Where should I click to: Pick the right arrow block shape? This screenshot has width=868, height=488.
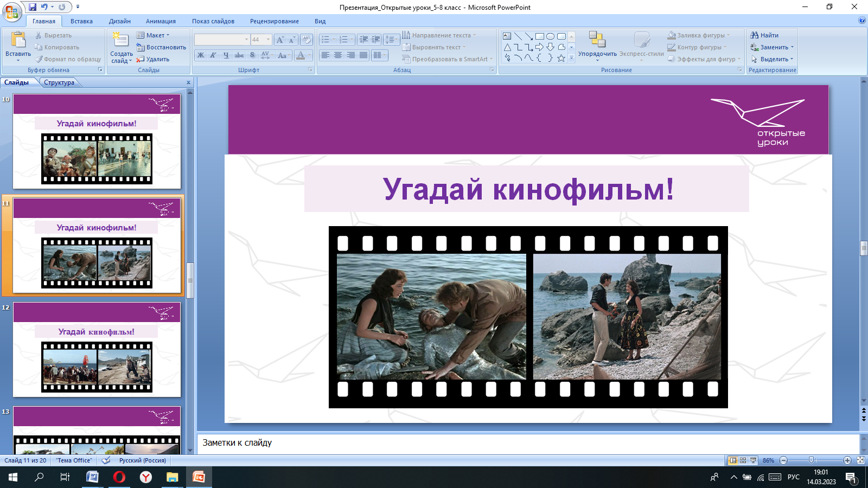click(x=540, y=47)
